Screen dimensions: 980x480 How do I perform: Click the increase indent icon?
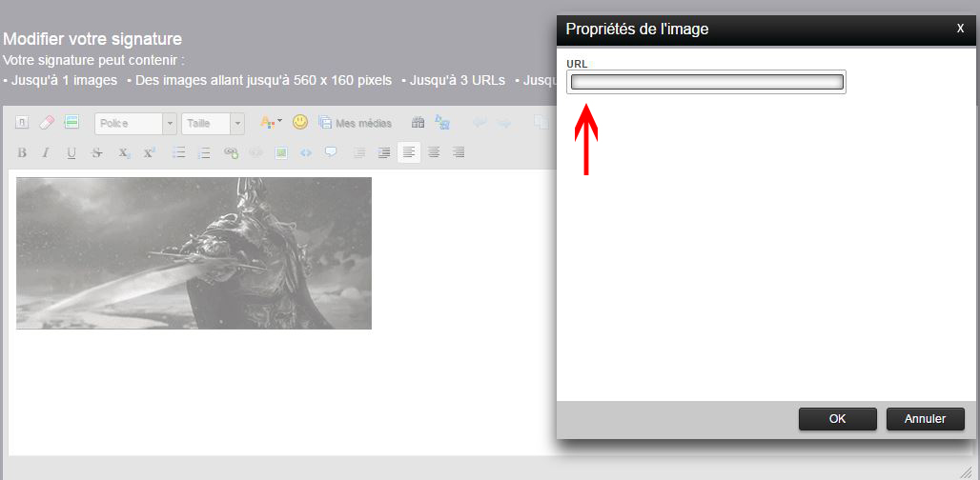click(x=384, y=152)
